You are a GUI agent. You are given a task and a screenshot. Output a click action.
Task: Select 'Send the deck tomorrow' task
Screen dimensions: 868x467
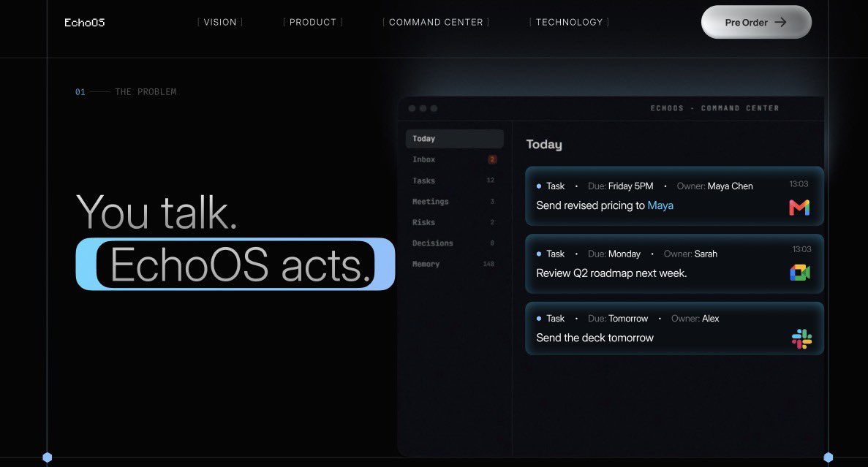pos(595,338)
